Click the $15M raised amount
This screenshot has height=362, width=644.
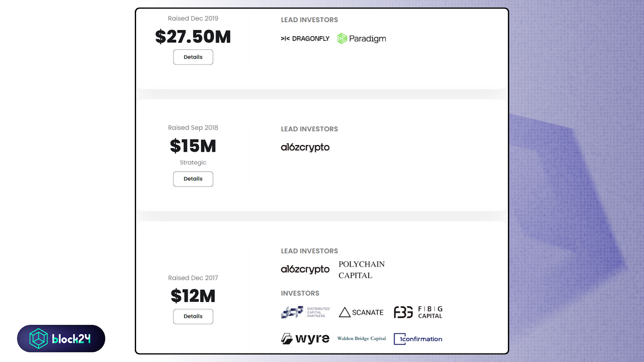pyautogui.click(x=193, y=146)
